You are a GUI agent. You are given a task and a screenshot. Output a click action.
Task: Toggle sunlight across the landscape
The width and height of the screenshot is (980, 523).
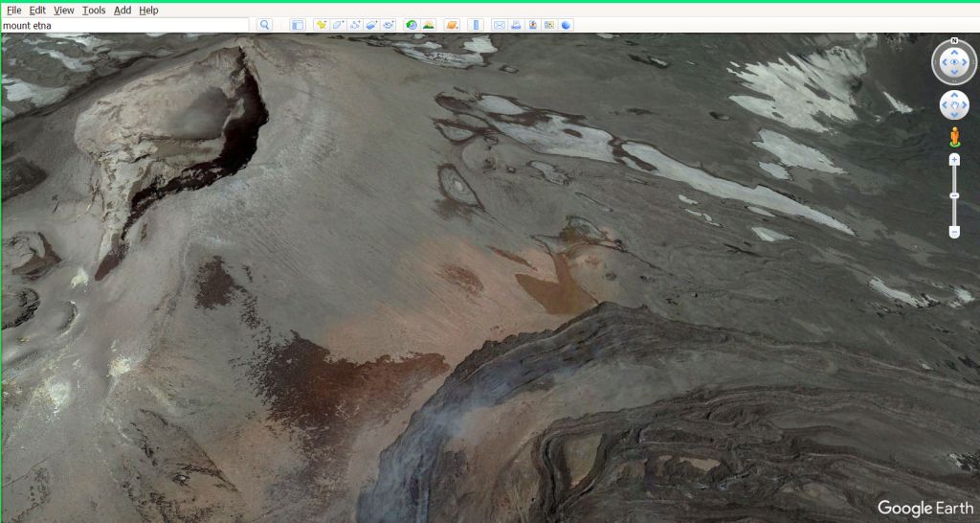tap(428, 25)
